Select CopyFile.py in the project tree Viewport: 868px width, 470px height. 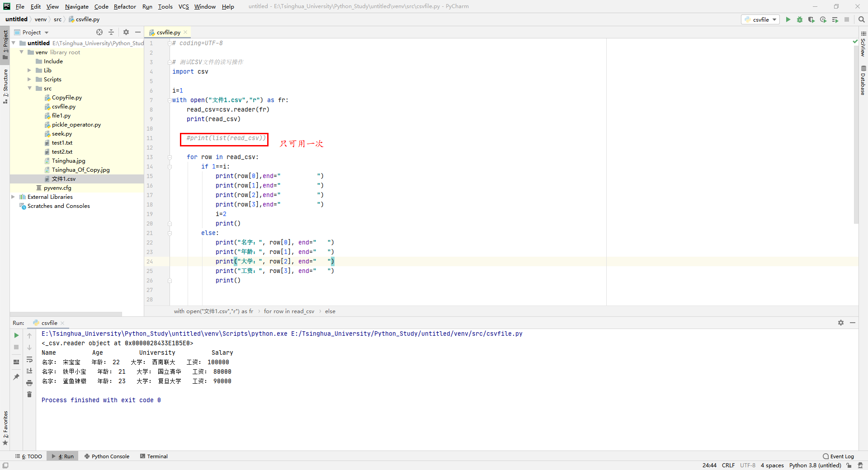pos(66,97)
